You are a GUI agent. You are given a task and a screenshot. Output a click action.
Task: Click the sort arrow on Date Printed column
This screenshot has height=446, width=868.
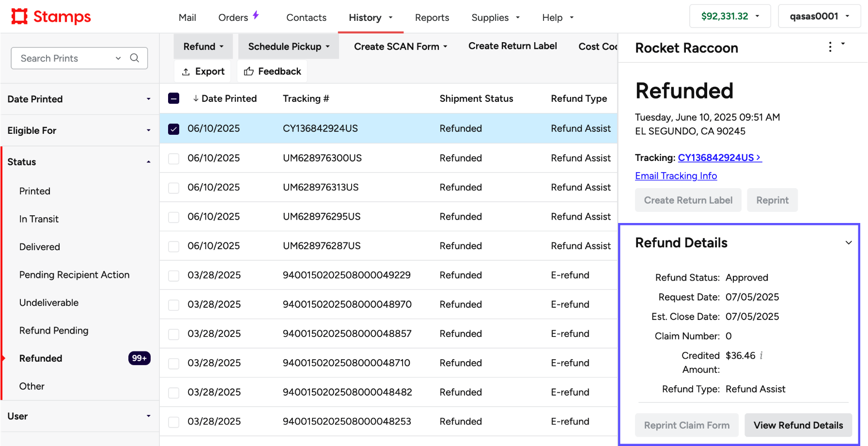pos(196,98)
